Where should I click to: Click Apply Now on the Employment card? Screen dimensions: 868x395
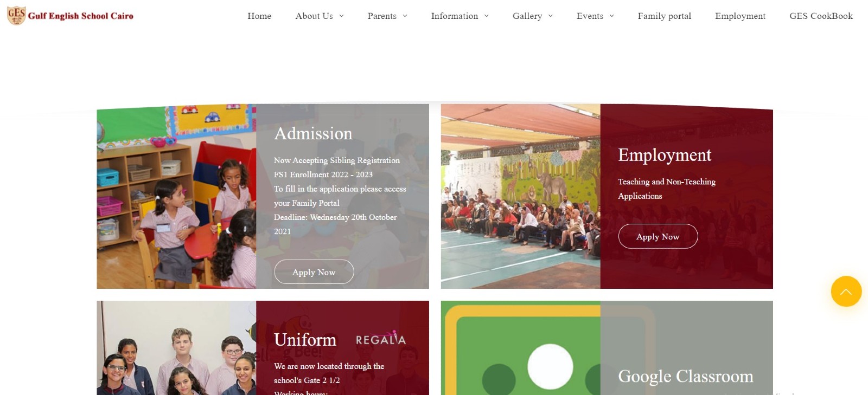tap(658, 236)
